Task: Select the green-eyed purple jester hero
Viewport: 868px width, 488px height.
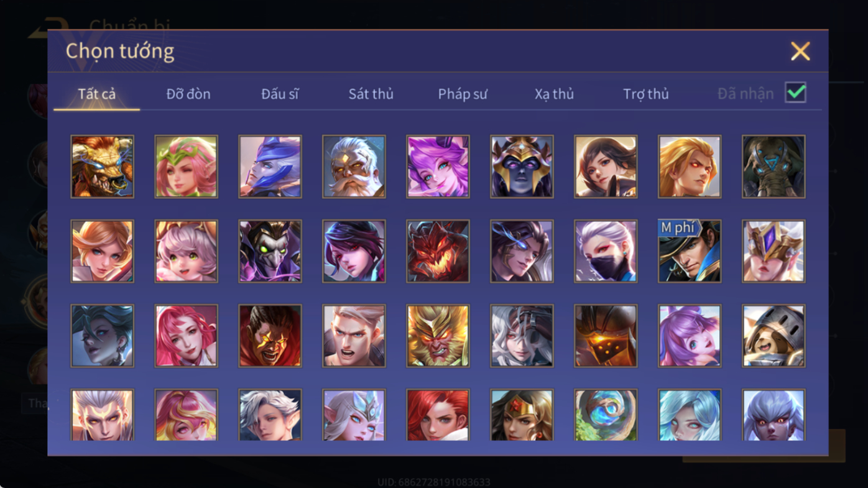Action: point(270,251)
